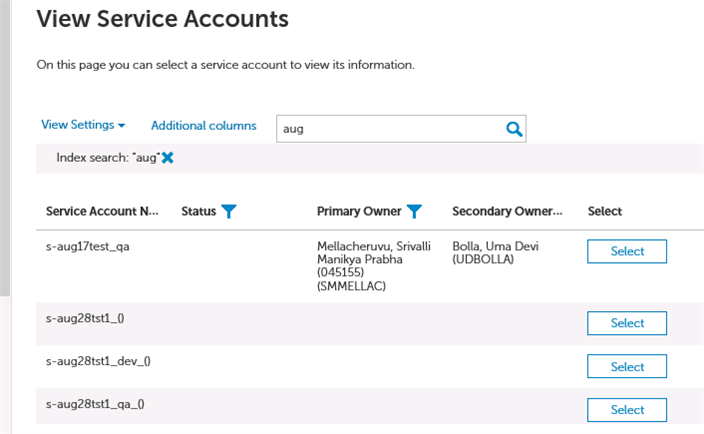Click the s-aug17test_qa account name cell
The image size is (704, 434).
[88, 246]
